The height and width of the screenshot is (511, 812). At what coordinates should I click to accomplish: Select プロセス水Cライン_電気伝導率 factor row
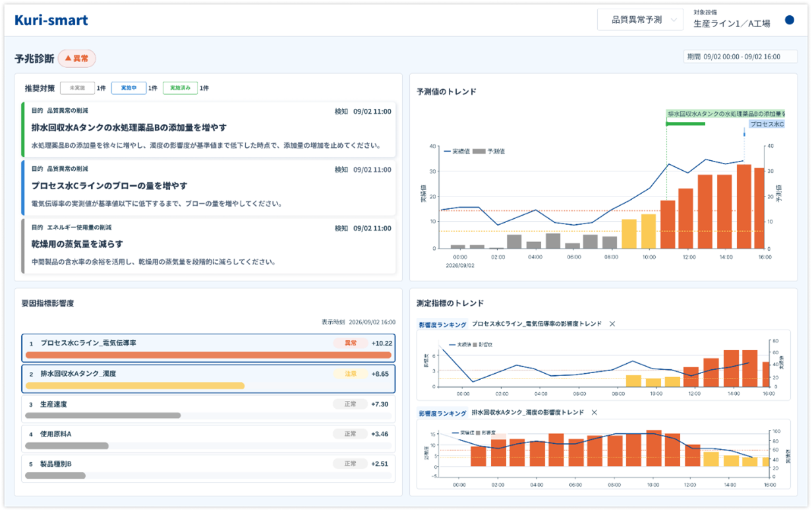(208, 348)
